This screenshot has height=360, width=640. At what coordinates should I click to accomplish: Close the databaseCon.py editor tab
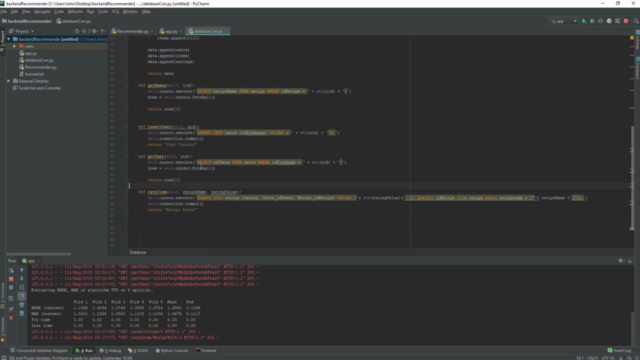tap(226, 31)
